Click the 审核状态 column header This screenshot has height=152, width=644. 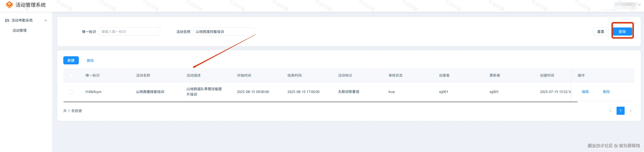pyautogui.click(x=395, y=75)
